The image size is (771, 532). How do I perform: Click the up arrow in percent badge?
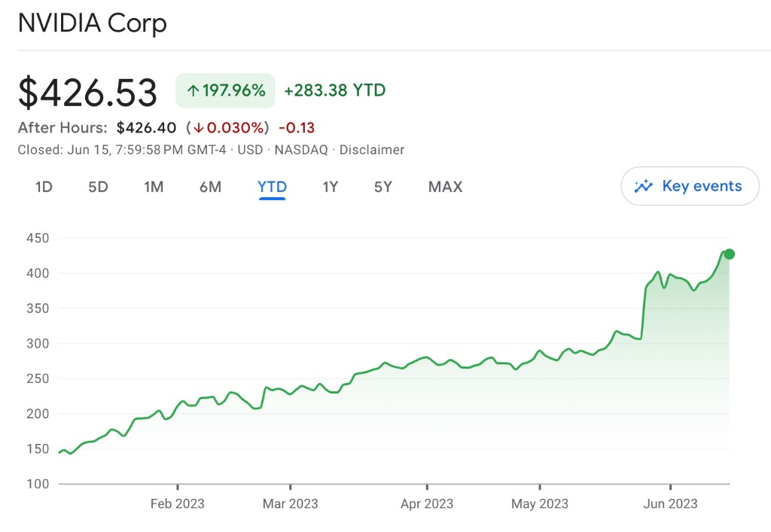coord(194,90)
